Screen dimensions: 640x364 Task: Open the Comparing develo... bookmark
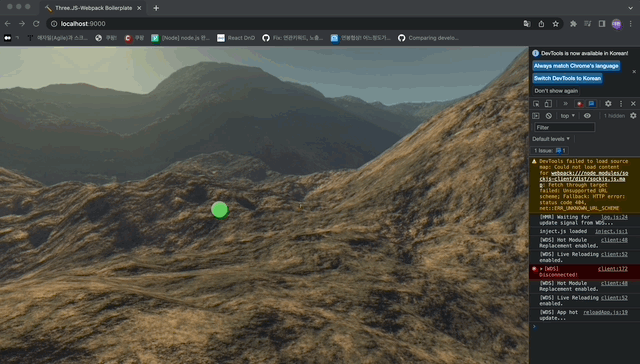point(429,38)
